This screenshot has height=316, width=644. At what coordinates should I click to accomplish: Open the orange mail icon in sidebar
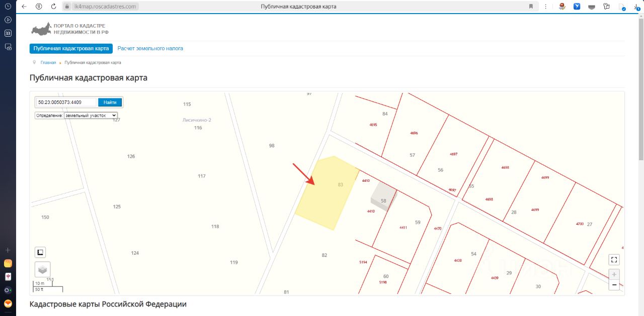pos(8,303)
